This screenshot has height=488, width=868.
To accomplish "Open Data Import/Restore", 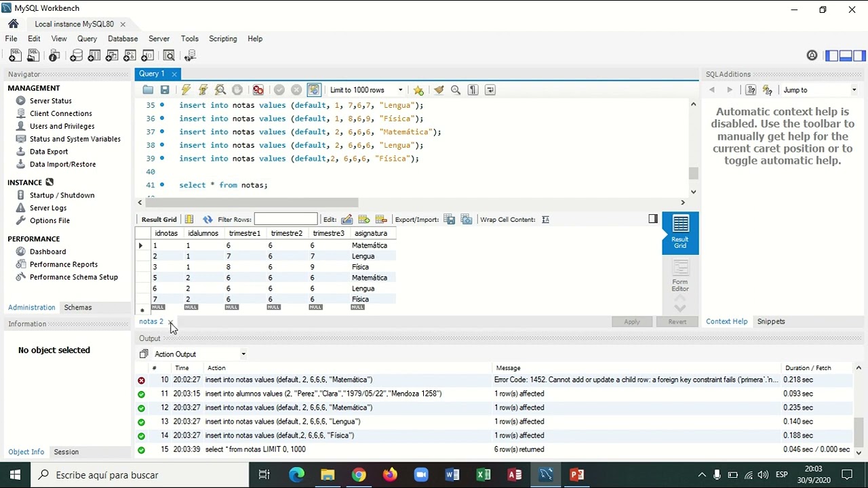I will coord(62,164).
